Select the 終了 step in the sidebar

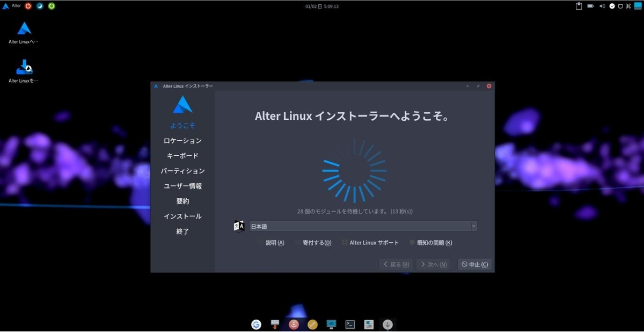[x=182, y=231]
